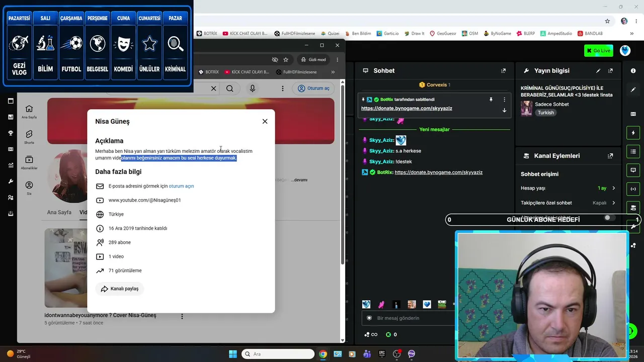The height and width of the screenshot is (362, 644).
Task: Toggle the chat panel icon in right rail
Action: pos(633,170)
